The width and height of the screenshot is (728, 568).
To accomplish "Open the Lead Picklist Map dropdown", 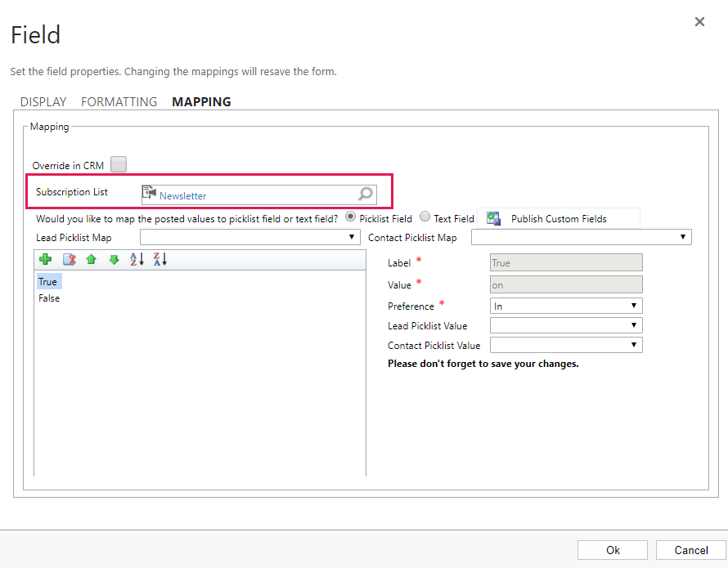I will 352,237.
